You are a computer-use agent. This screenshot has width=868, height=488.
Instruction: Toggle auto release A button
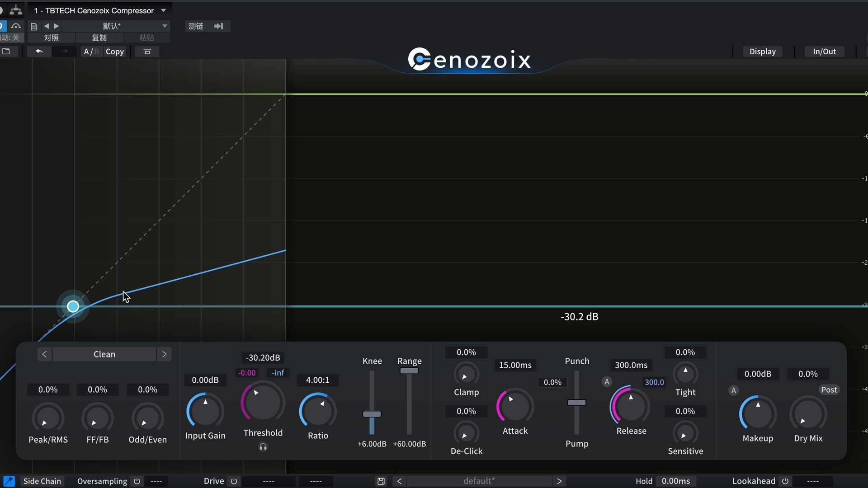click(607, 382)
